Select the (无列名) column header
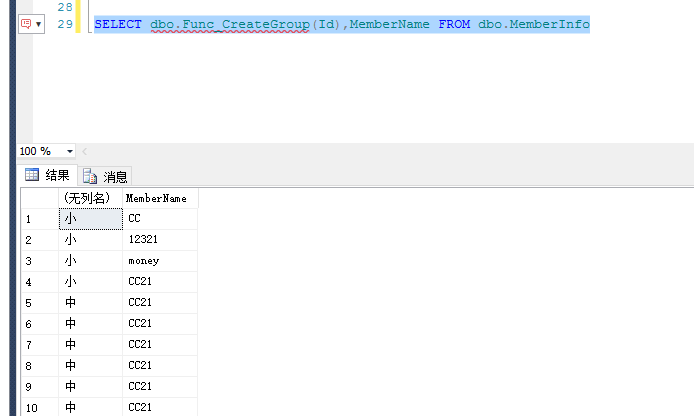The width and height of the screenshot is (694, 416). (x=90, y=198)
